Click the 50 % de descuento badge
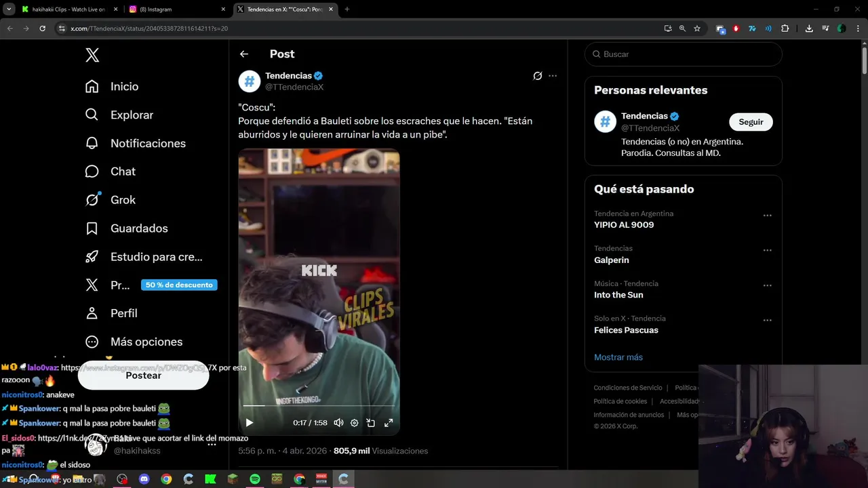 coord(179,285)
